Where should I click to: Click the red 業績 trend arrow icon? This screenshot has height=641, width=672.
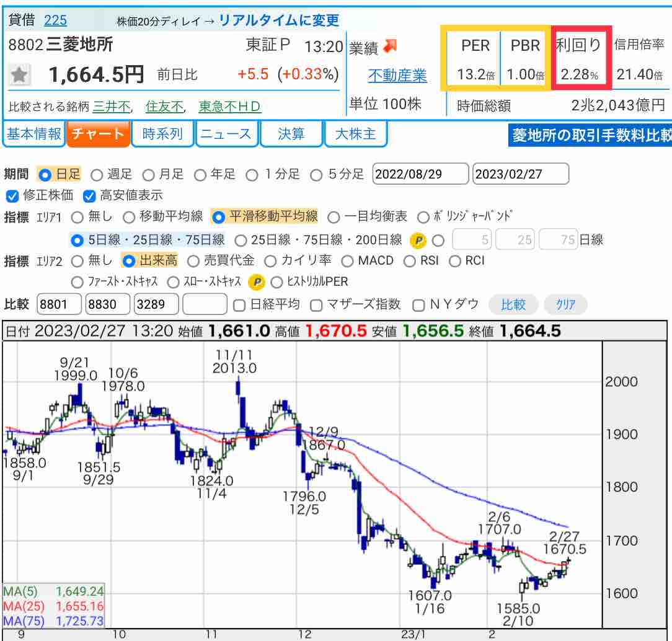pos(390,46)
